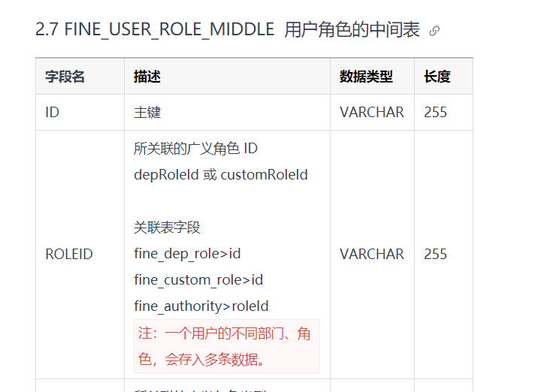Click the fine_authority>roleId text line
This screenshot has height=392, width=544.
pyautogui.click(x=201, y=306)
